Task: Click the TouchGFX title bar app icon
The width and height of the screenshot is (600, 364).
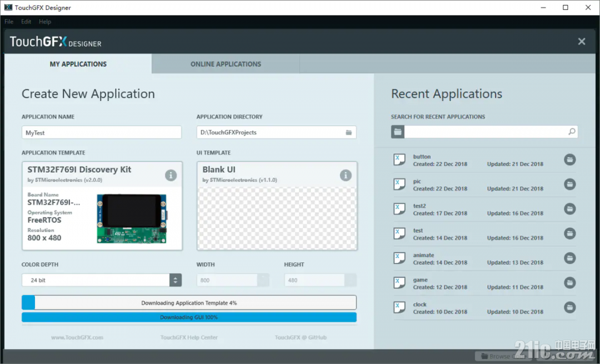Action: 8,7
